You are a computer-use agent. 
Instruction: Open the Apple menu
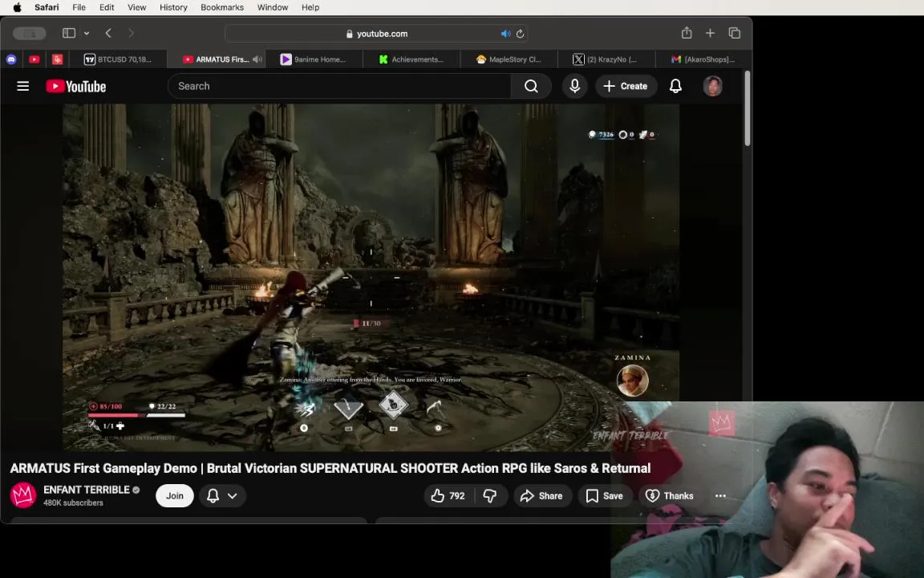click(x=17, y=8)
